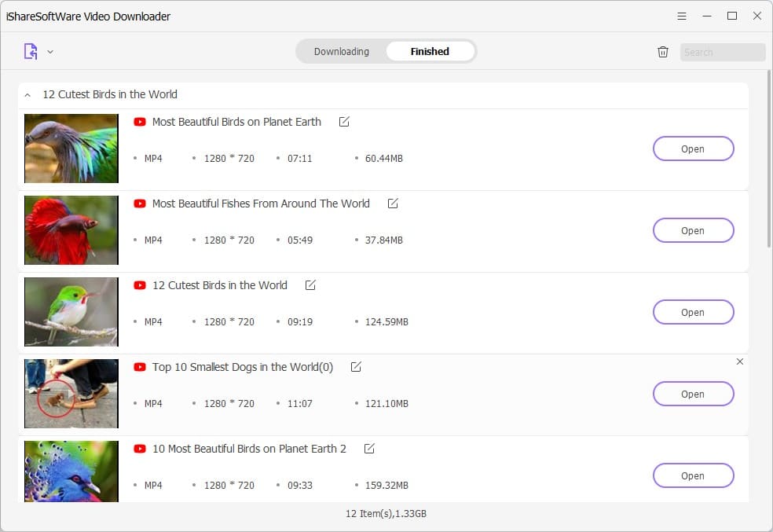This screenshot has height=532, width=773.
Task: Click the rename icon for "12 Cutest Birds"
Action: pos(310,285)
